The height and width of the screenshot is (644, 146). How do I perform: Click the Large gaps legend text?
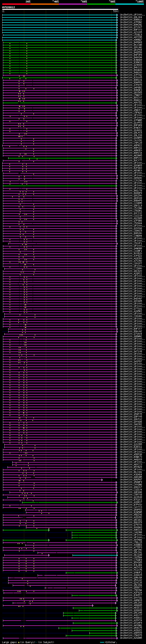tap(28, 642)
